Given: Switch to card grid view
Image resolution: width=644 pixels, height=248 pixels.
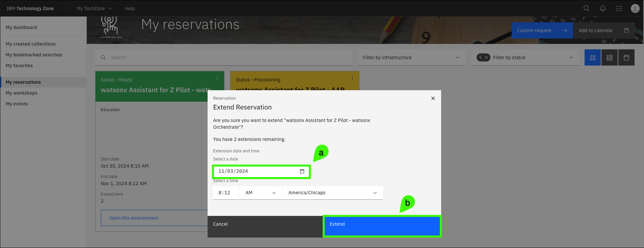Looking at the screenshot, I should [x=592, y=58].
